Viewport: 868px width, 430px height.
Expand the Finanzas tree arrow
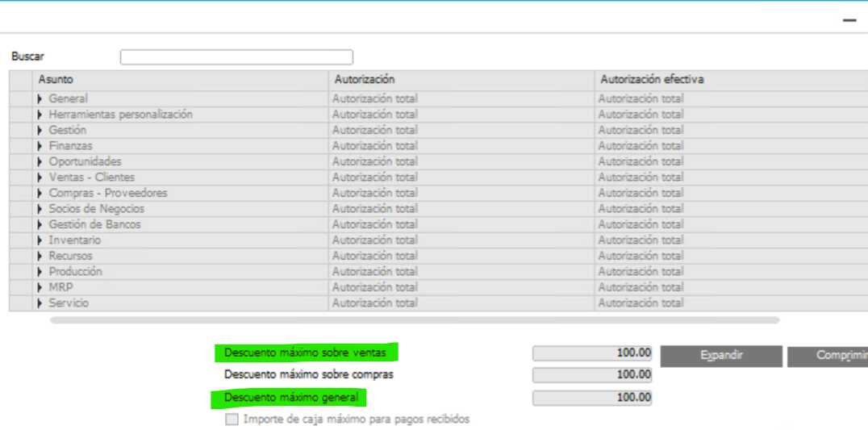pos(40,146)
